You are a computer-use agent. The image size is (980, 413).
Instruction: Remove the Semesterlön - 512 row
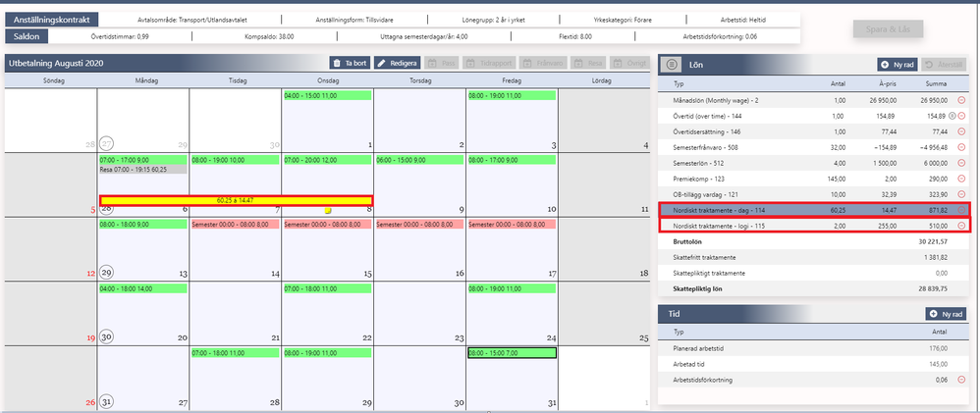(961, 163)
